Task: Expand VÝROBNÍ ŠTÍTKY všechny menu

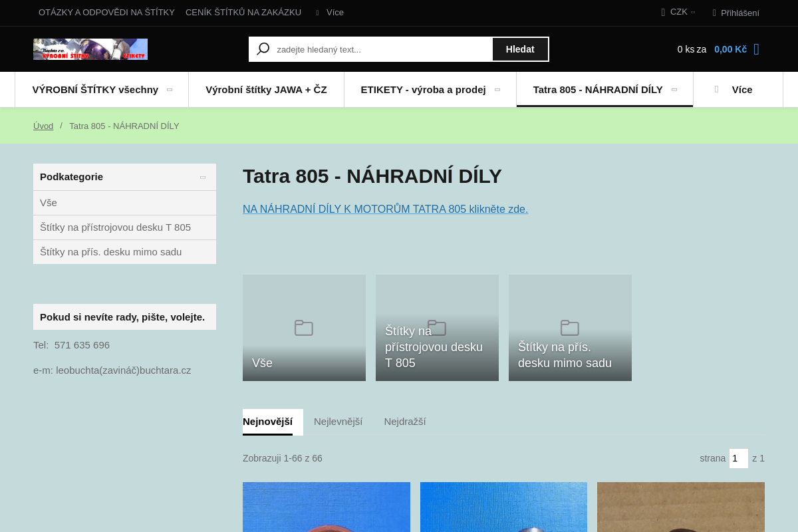Action: [x=102, y=90]
